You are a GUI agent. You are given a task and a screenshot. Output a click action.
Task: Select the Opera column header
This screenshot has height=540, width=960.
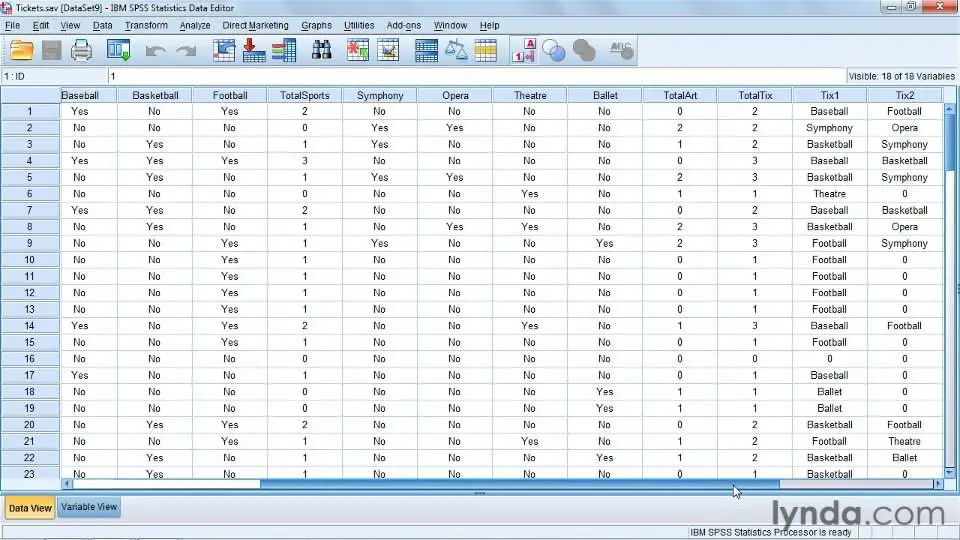point(455,96)
